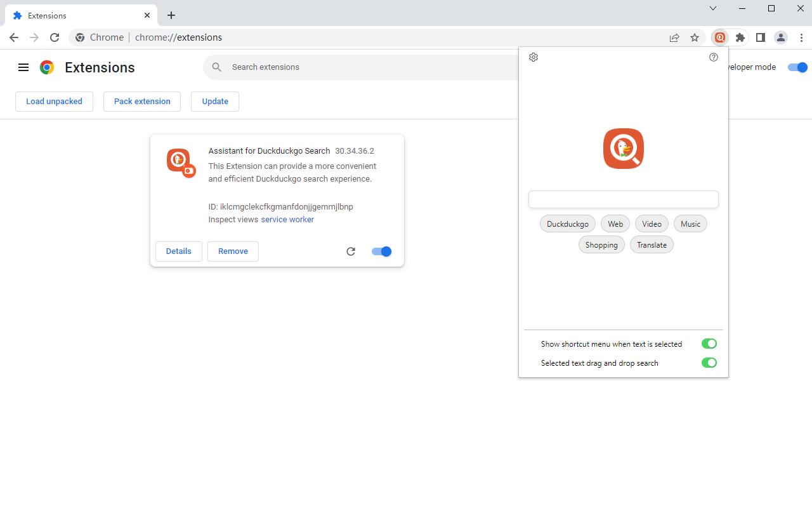Select the Web search chip
Viewport: 812px width, 508px height.
coord(615,224)
